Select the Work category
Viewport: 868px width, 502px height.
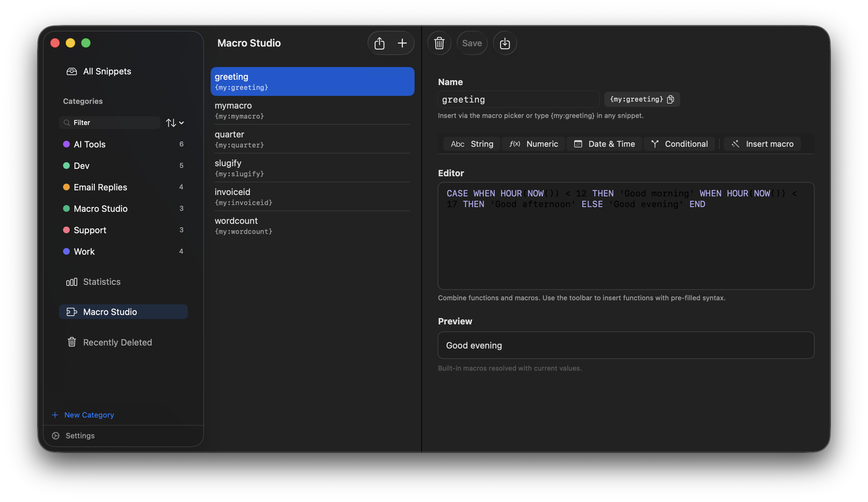pos(123,252)
